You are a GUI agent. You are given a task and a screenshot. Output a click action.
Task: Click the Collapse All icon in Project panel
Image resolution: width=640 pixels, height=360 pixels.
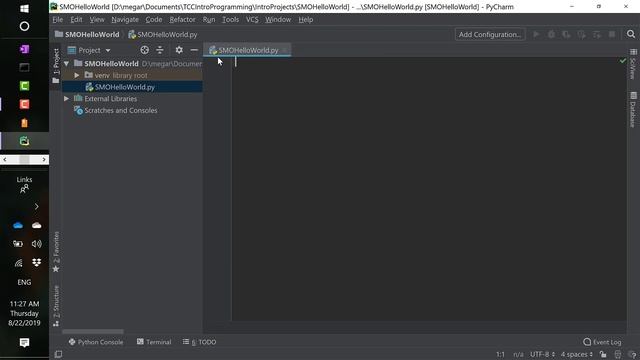160,50
